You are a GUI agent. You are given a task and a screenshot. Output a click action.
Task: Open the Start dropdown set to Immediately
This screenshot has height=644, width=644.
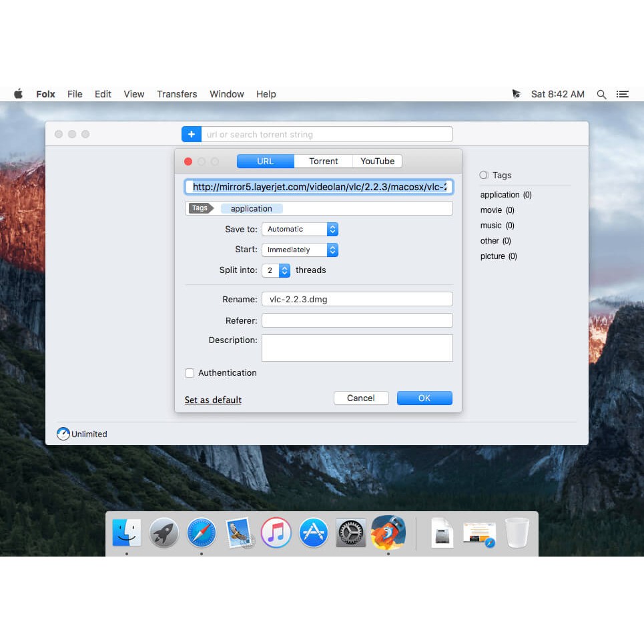pyautogui.click(x=300, y=250)
